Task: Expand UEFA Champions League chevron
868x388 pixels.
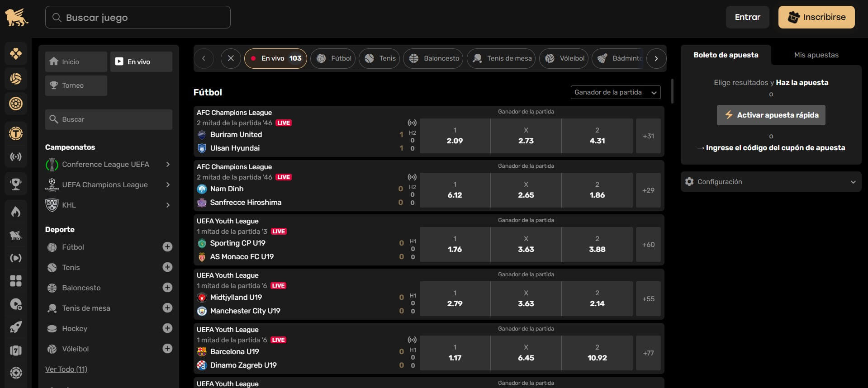Action: [168, 185]
